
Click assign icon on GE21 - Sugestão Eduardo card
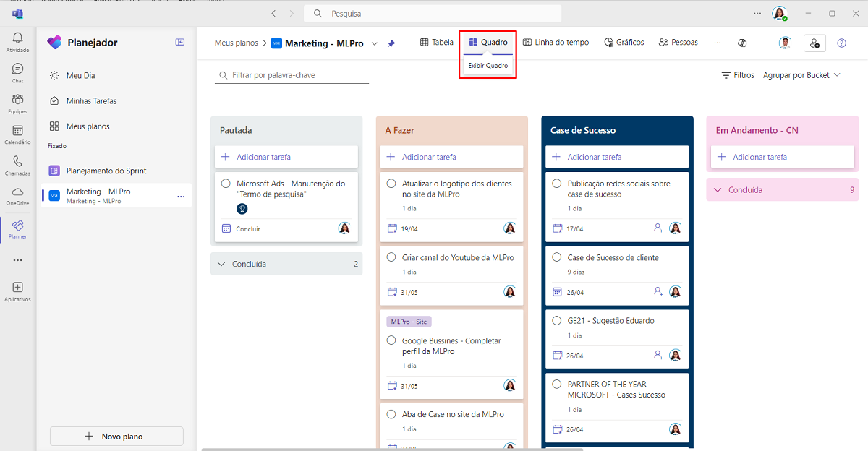point(658,356)
